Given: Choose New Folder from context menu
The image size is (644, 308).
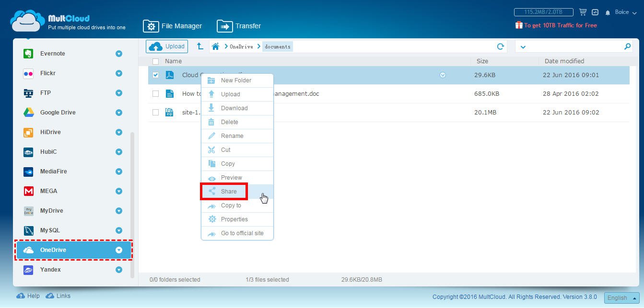Looking at the screenshot, I should tap(237, 80).
